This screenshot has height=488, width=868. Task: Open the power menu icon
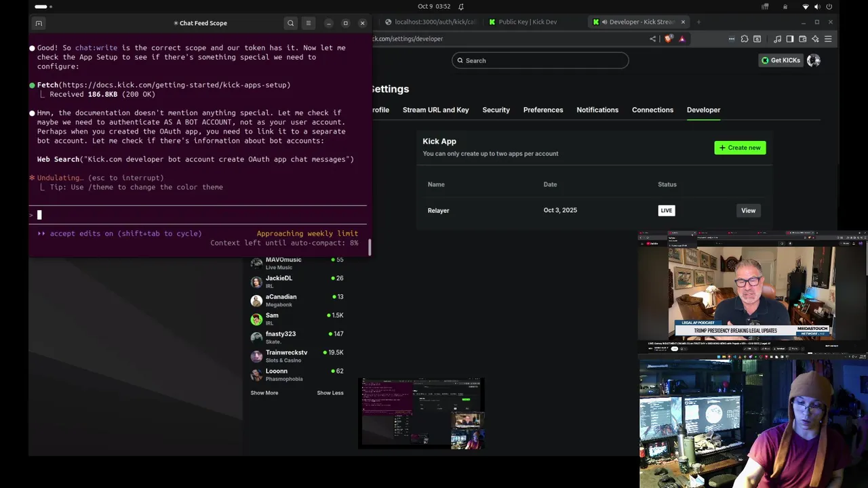pos(829,7)
